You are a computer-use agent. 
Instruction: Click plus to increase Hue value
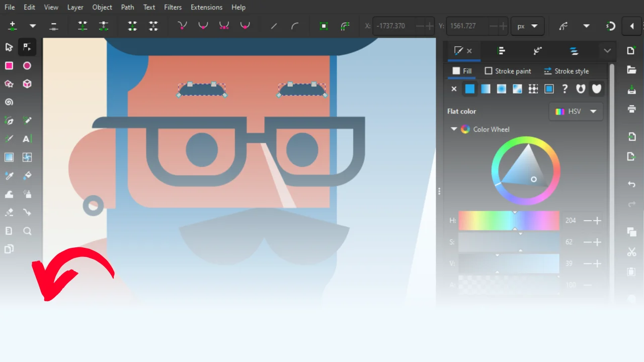[x=598, y=221]
